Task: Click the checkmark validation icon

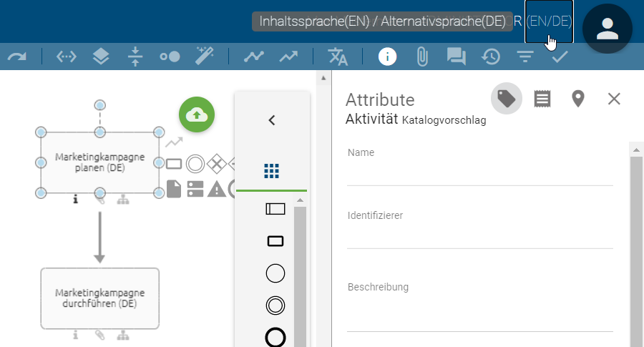Action: pos(560,57)
